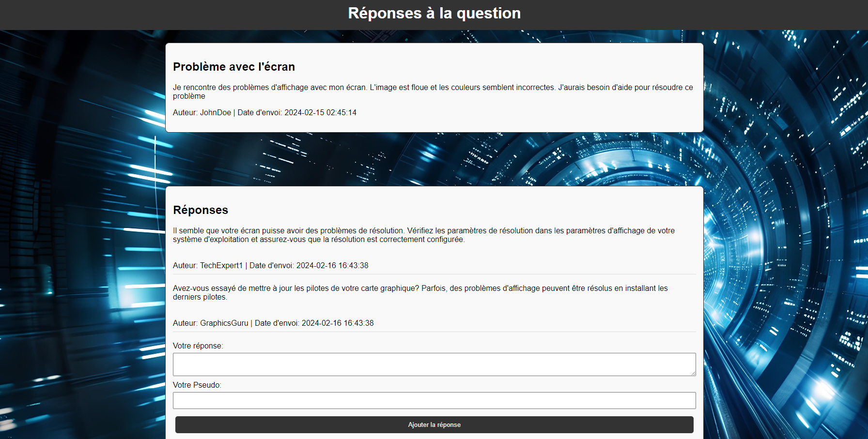Click the question date 2024-02-15 02:45:14

(x=320, y=112)
